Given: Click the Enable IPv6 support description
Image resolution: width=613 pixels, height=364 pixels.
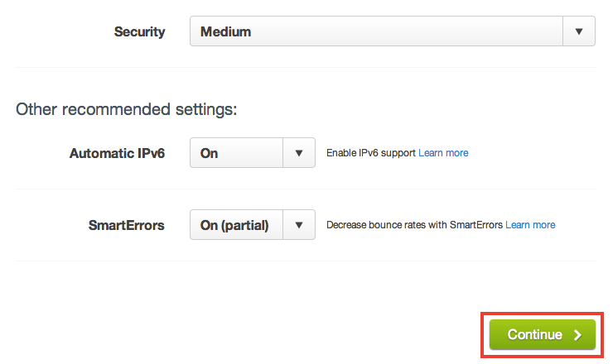Looking at the screenshot, I should [x=371, y=153].
